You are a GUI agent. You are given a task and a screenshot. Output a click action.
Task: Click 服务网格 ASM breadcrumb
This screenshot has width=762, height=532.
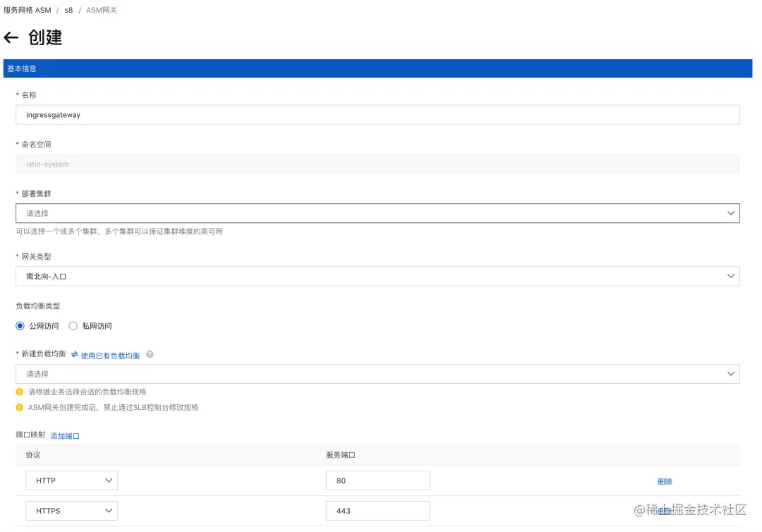click(28, 10)
